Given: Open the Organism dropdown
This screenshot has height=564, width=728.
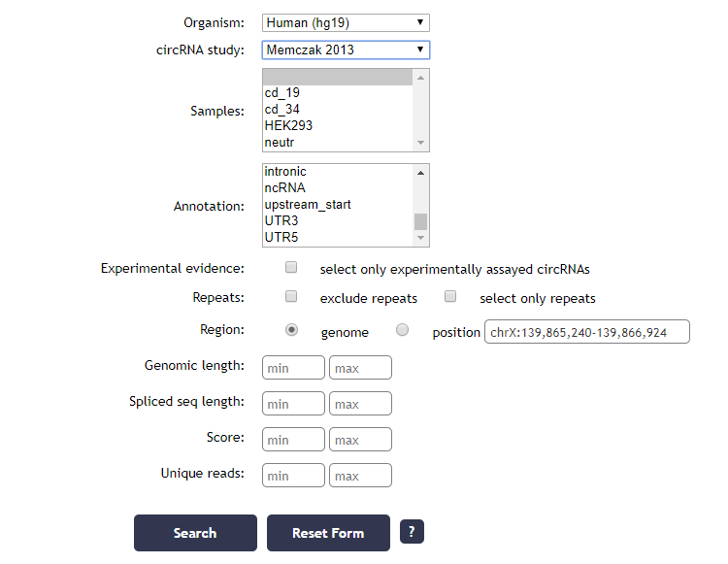Looking at the screenshot, I should (346, 22).
